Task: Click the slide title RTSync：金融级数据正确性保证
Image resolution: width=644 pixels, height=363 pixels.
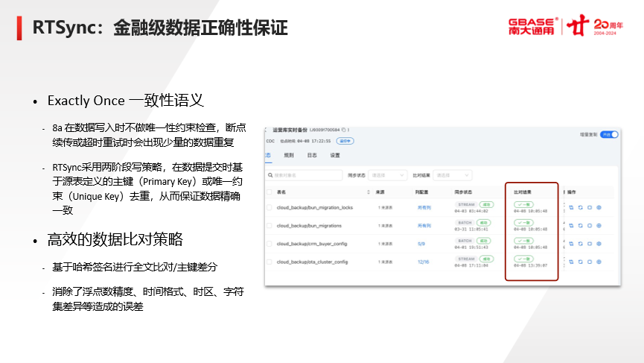Action: point(160,28)
